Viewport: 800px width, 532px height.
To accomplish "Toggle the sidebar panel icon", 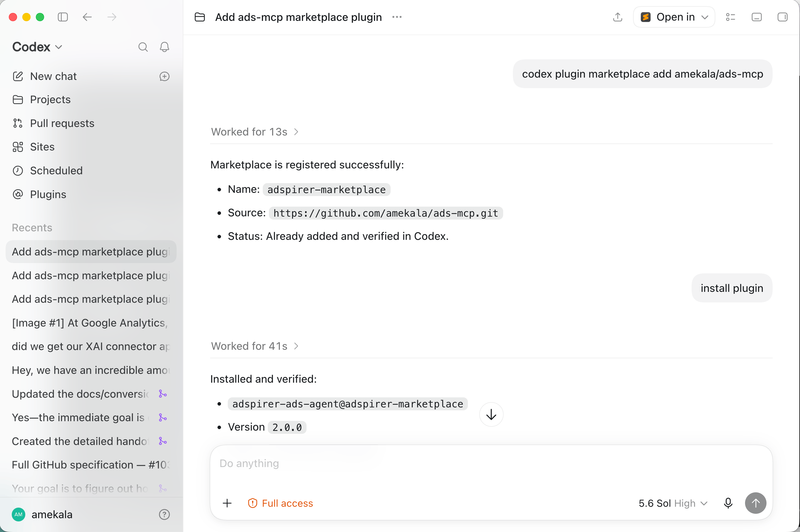I will point(63,17).
